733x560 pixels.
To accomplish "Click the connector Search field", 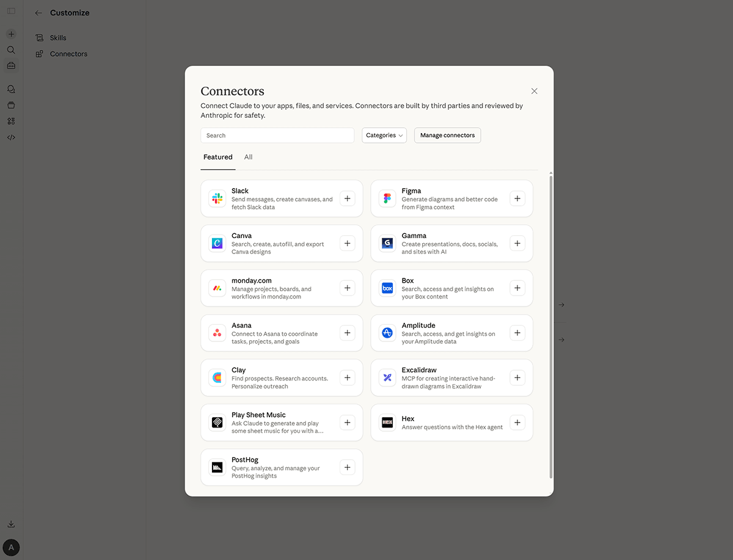I will (x=277, y=136).
